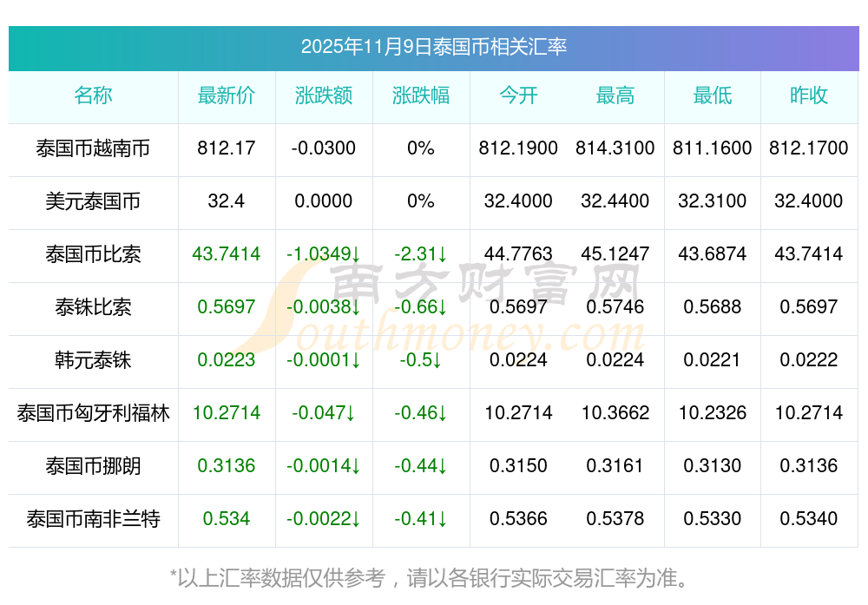The image size is (868, 605).
Task: Click change percent -2.31↓
Action: [x=421, y=254]
